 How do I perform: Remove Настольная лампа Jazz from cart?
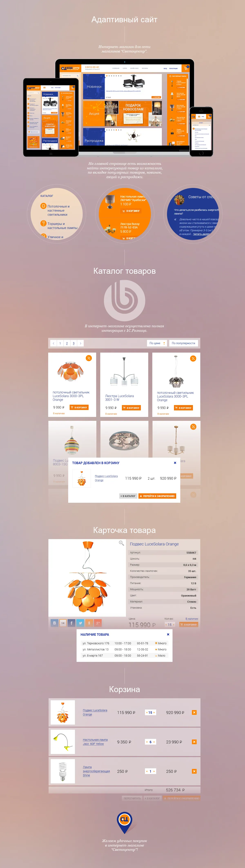[x=194, y=742]
